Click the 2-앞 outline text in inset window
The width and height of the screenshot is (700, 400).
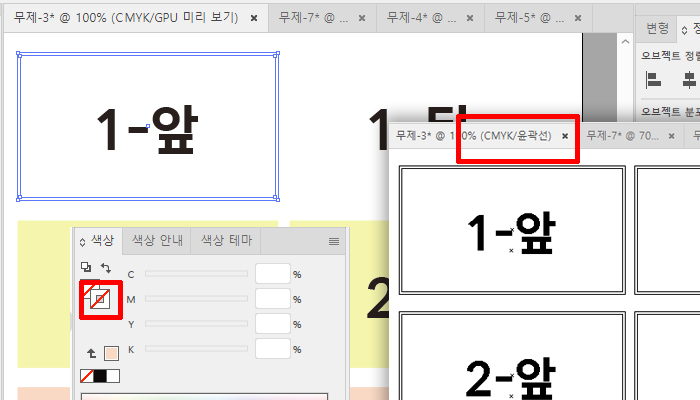(x=512, y=378)
